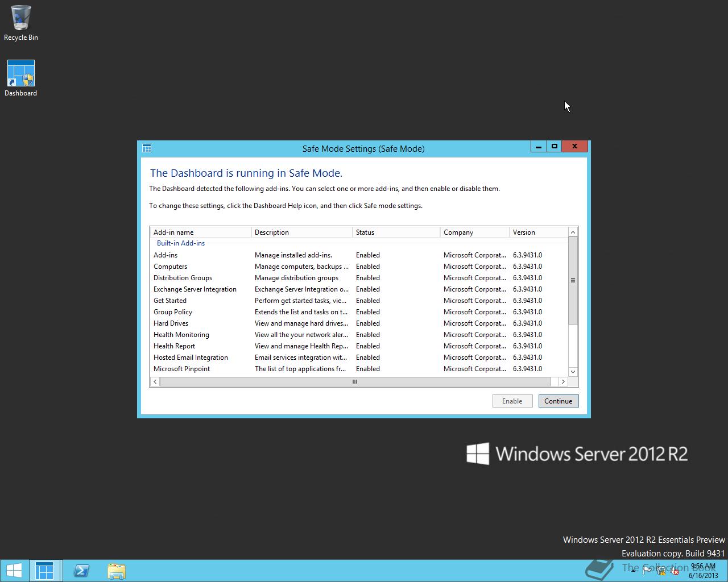Select the Health Report row

[x=359, y=346]
